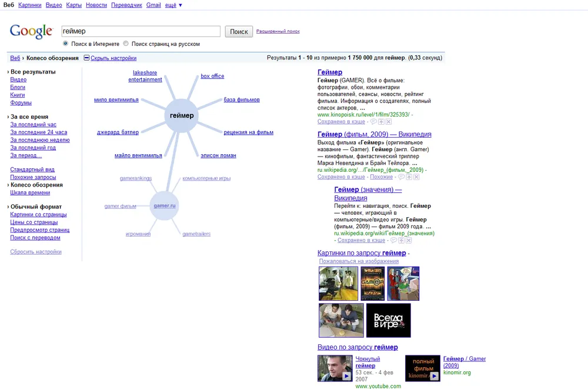Limit results to За последний час
The height and width of the screenshot is (389, 588).
tap(34, 125)
